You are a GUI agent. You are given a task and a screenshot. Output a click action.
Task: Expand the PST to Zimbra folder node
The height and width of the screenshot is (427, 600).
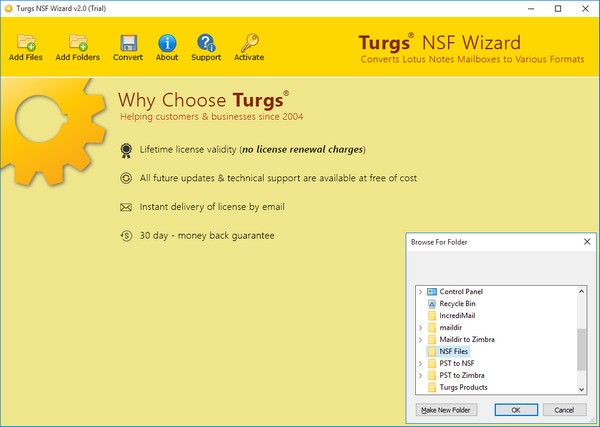pos(420,375)
